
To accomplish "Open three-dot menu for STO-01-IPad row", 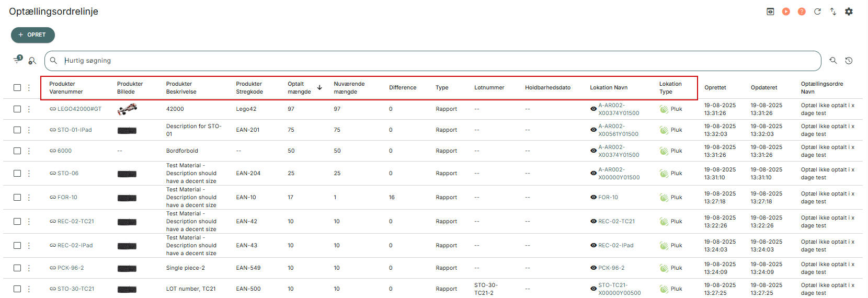I will [29, 130].
